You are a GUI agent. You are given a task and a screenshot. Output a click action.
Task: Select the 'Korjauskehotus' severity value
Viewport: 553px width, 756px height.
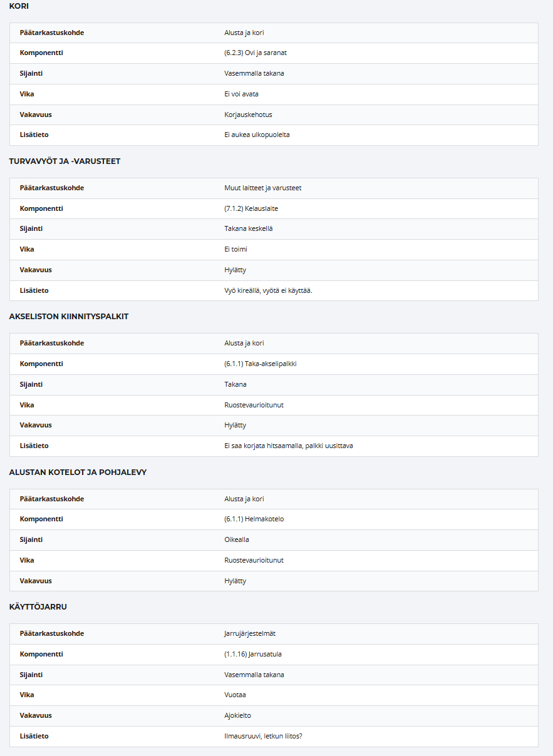pos(248,115)
